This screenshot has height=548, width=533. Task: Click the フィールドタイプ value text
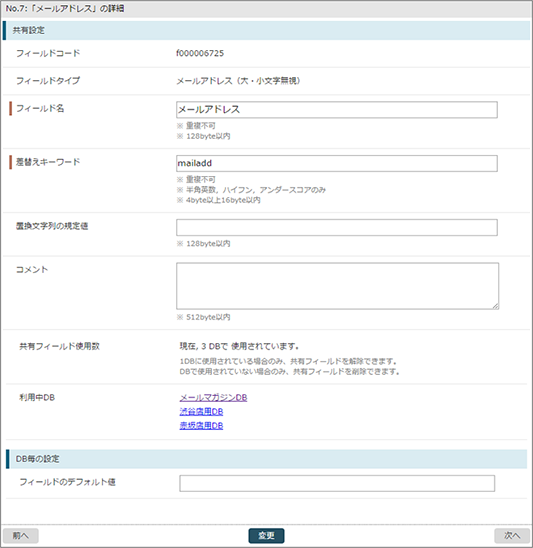pos(238,81)
